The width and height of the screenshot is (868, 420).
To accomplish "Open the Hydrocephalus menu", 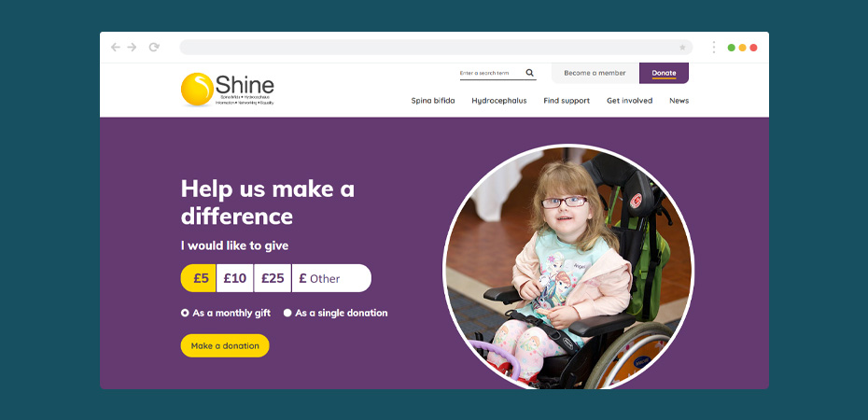I will click(x=499, y=101).
